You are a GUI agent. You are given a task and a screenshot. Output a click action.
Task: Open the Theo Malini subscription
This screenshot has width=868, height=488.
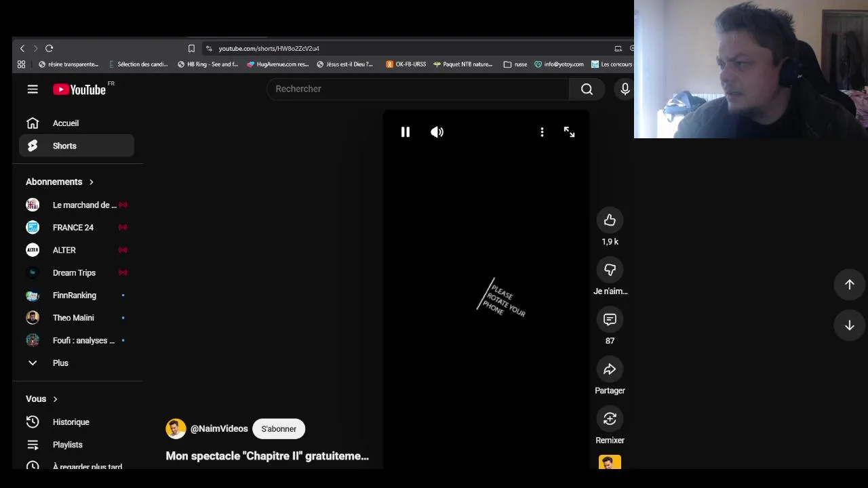[77, 318]
